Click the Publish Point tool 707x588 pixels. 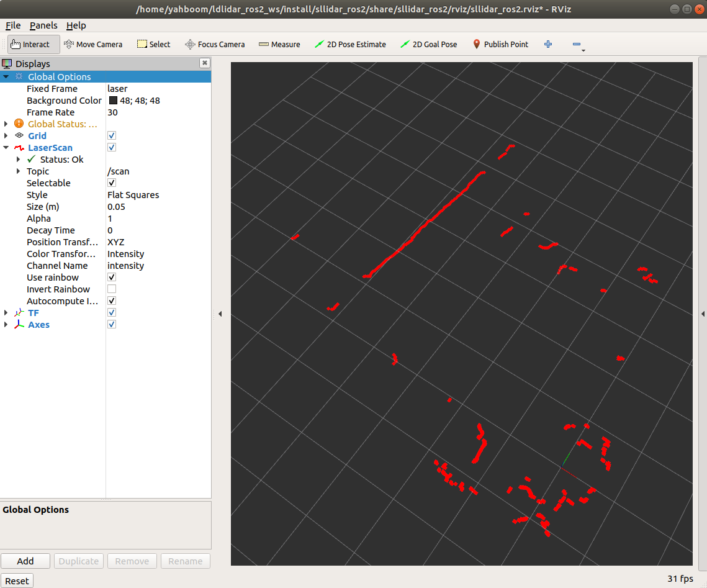coord(500,44)
